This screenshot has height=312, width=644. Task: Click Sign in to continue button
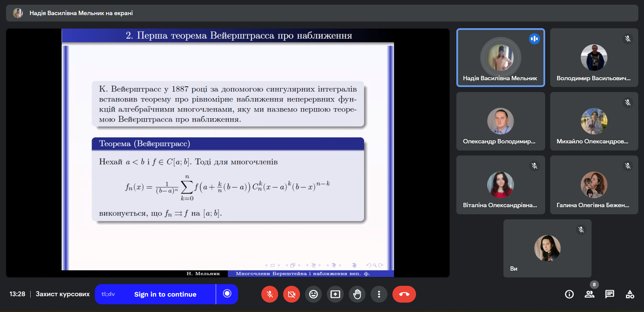(165, 294)
